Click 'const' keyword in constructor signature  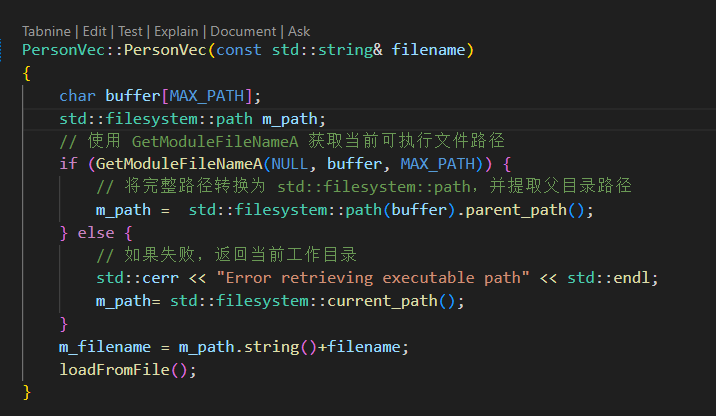point(239,50)
